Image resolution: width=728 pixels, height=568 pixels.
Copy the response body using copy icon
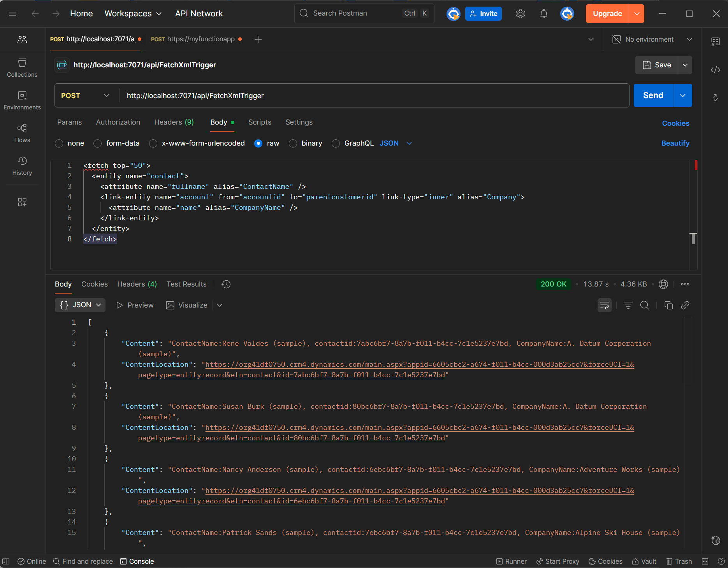click(668, 305)
